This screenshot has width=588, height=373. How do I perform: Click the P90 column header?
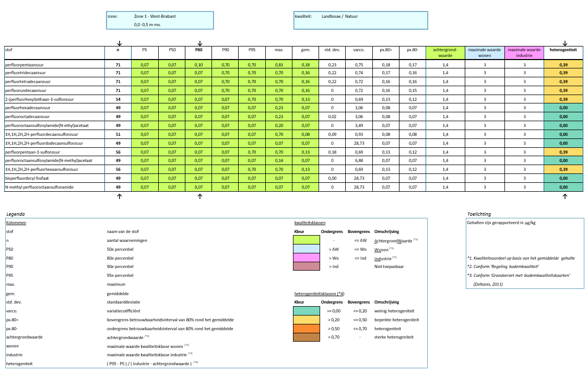coord(225,53)
